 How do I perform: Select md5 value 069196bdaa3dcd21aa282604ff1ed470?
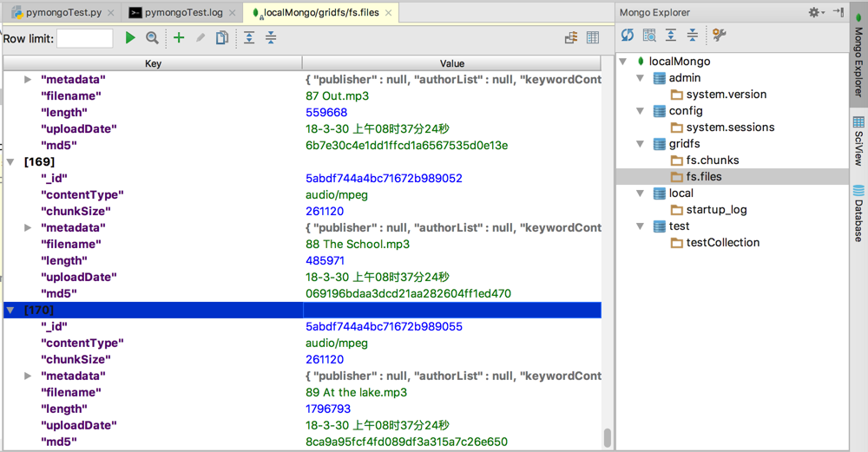click(x=408, y=294)
